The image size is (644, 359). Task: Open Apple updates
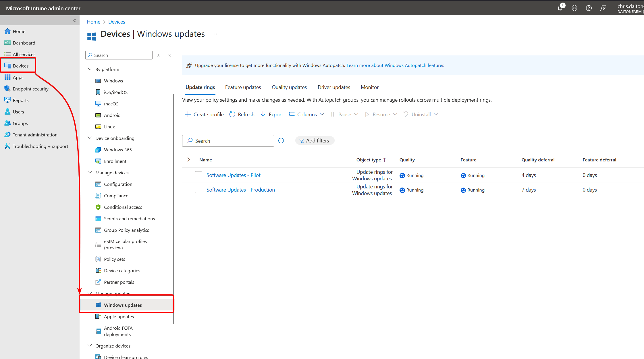point(119,316)
